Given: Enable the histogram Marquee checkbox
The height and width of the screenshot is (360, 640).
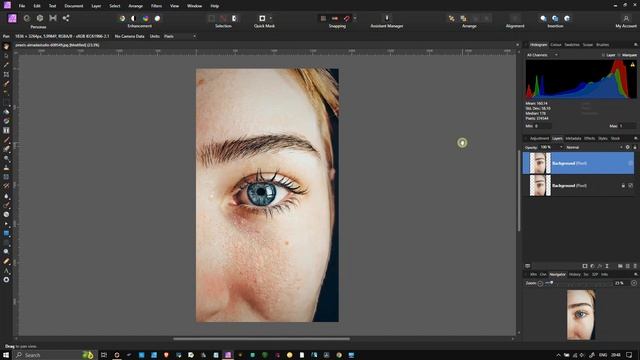Looking at the screenshot, I should coord(619,55).
